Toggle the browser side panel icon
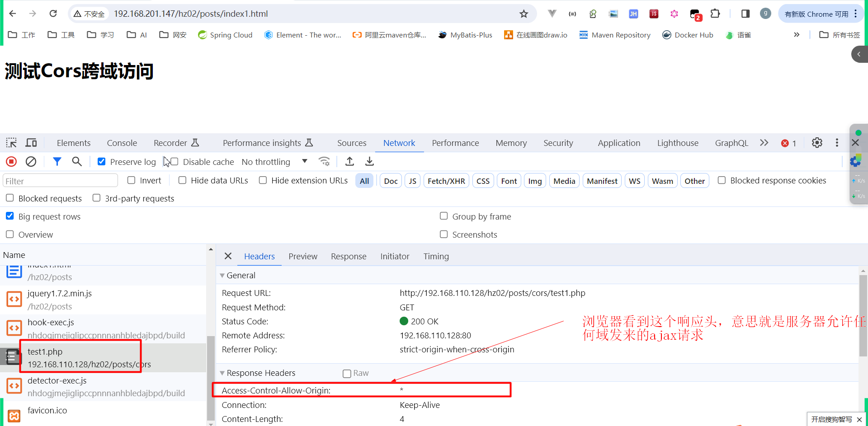 coord(745,14)
